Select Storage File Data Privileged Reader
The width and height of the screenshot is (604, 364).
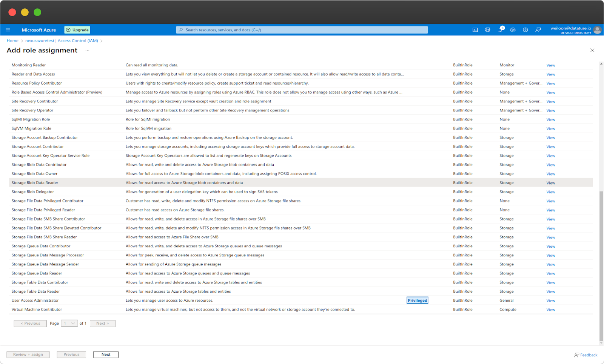pos(43,210)
